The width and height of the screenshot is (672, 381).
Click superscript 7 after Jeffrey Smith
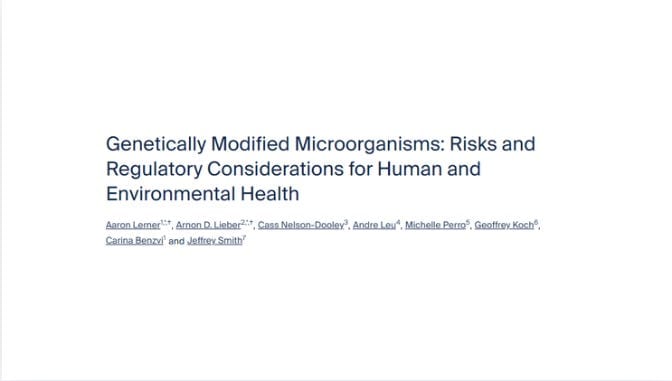click(244, 237)
